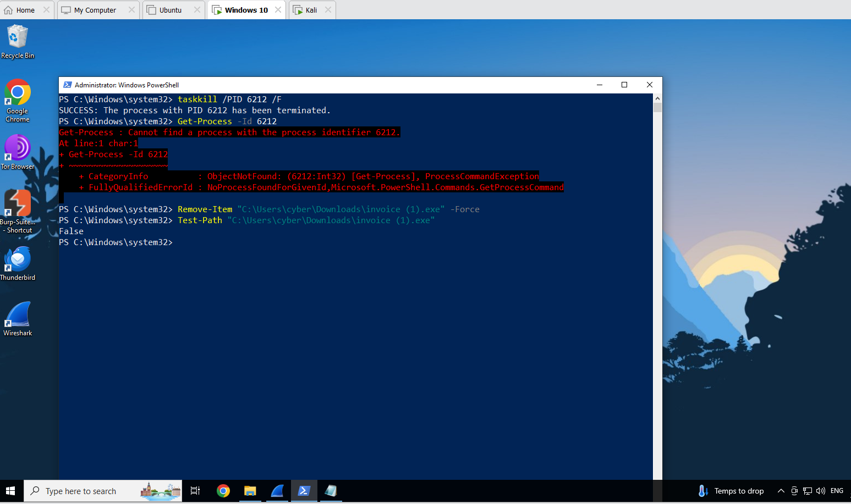The width and height of the screenshot is (851, 504).
Task: Open the notepad-like app in taskbar
Action: (x=331, y=491)
